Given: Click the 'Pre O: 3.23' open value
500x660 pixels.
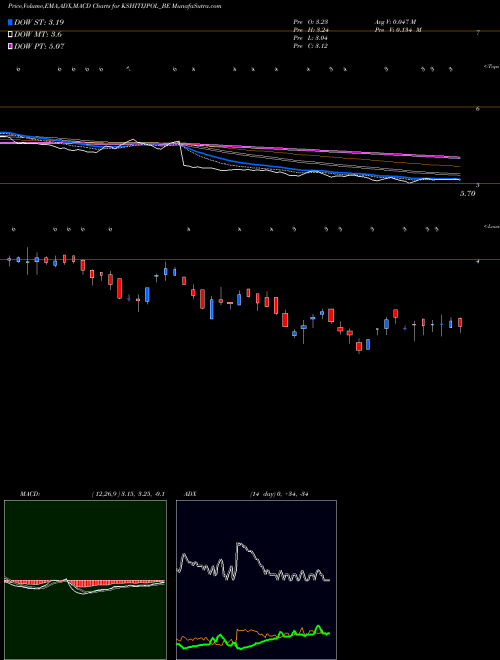Looking at the screenshot, I should (311, 22).
